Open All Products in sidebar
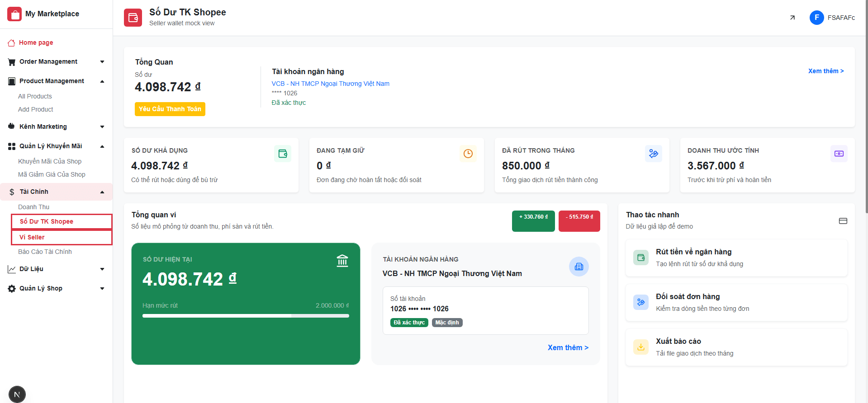 (x=35, y=96)
